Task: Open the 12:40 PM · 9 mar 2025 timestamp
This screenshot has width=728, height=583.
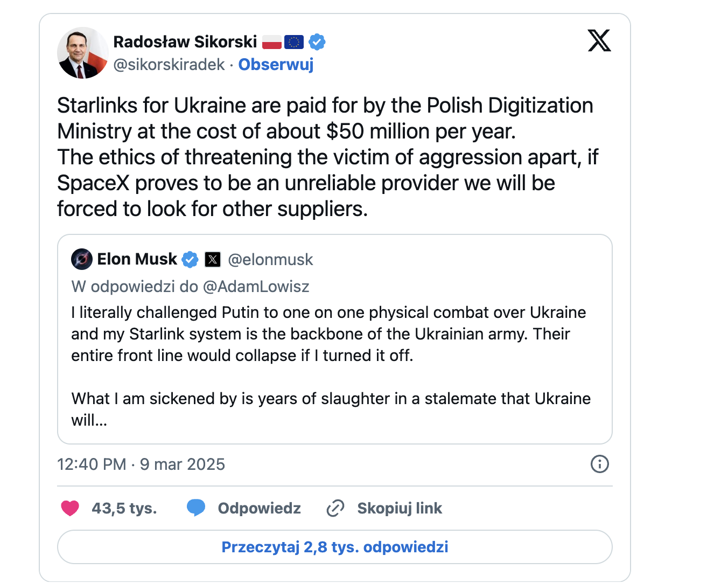Action: pos(141,464)
